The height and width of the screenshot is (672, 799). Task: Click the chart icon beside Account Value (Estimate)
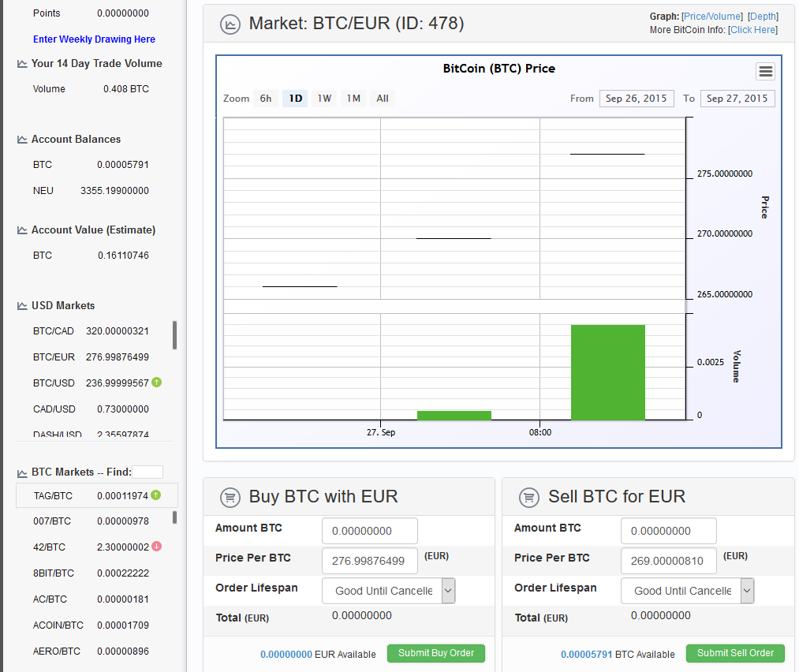tap(22, 230)
